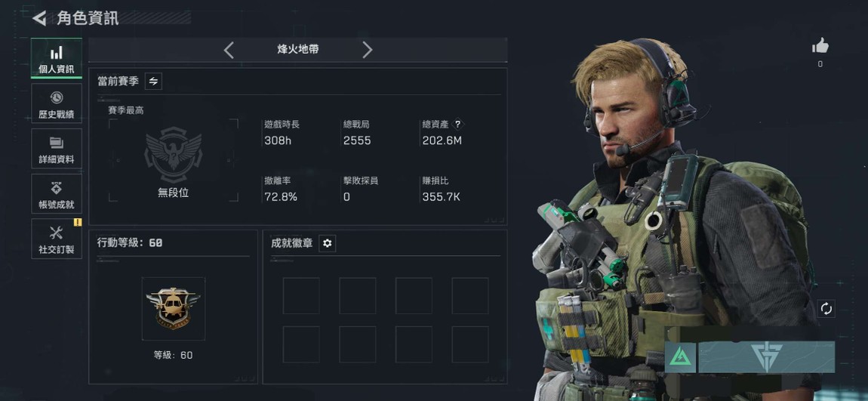Switch to next mode with right chevron
Screen dimensions: 868x401
[x=367, y=50]
